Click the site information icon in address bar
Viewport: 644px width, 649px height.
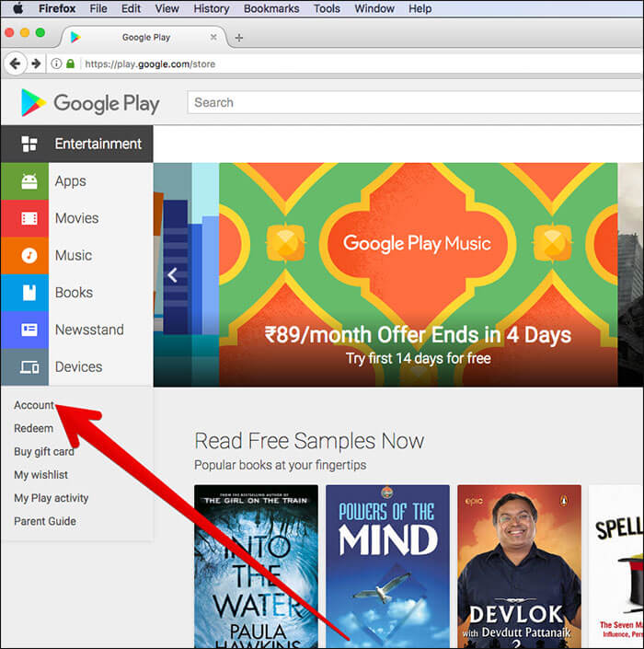pos(56,64)
